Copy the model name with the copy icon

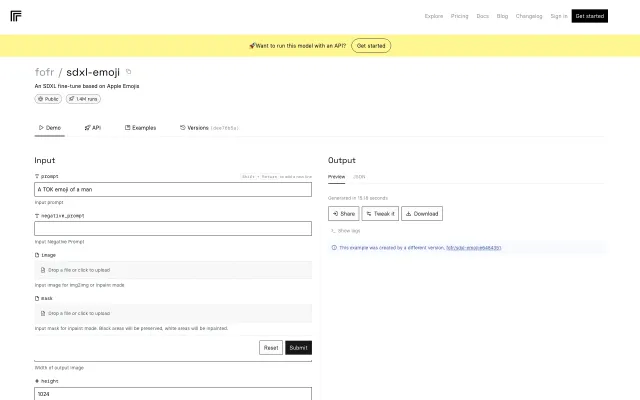pyautogui.click(x=128, y=72)
